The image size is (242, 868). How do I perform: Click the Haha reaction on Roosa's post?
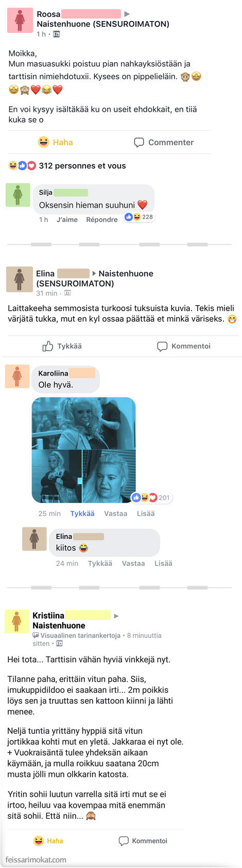55,142
